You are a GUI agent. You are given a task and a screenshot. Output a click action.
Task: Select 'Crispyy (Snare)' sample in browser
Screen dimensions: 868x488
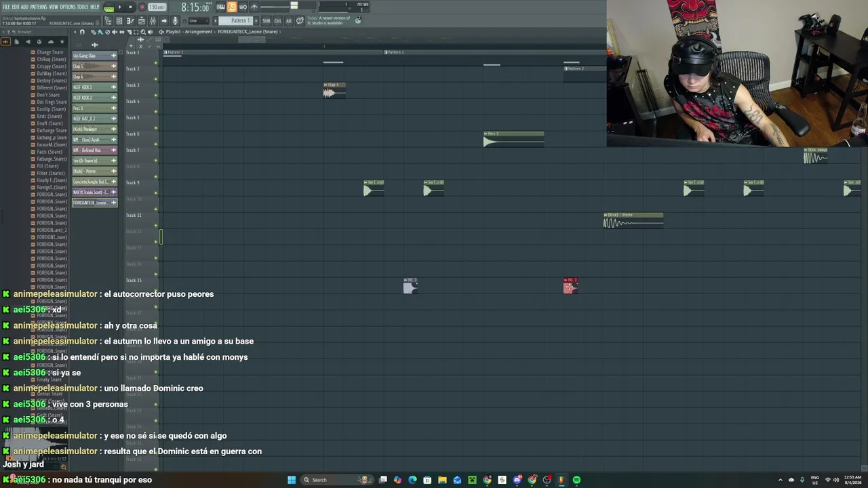click(51, 66)
